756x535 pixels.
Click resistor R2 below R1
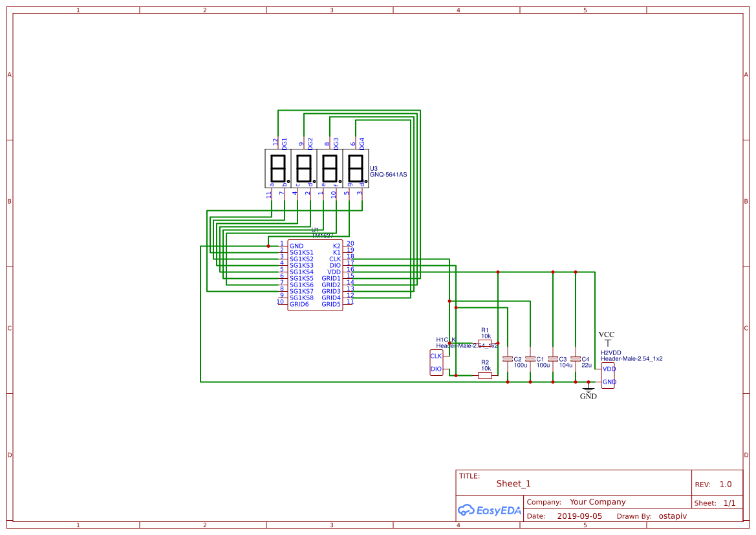pos(484,375)
